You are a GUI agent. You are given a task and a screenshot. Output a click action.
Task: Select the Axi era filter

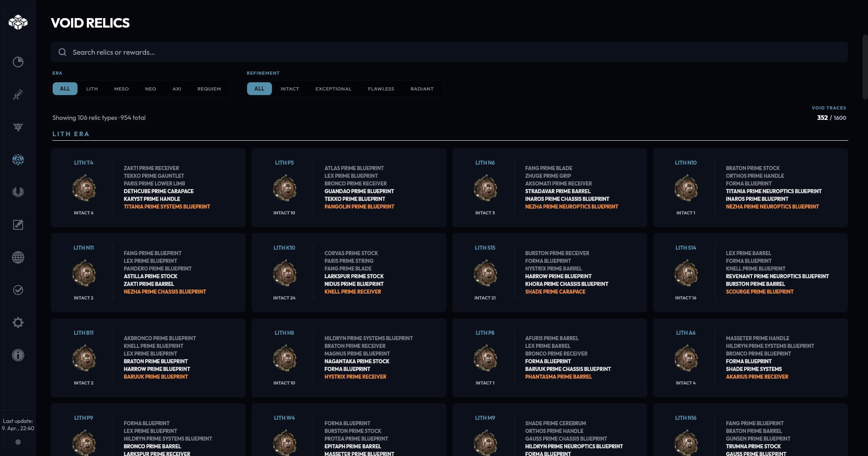pyautogui.click(x=177, y=89)
